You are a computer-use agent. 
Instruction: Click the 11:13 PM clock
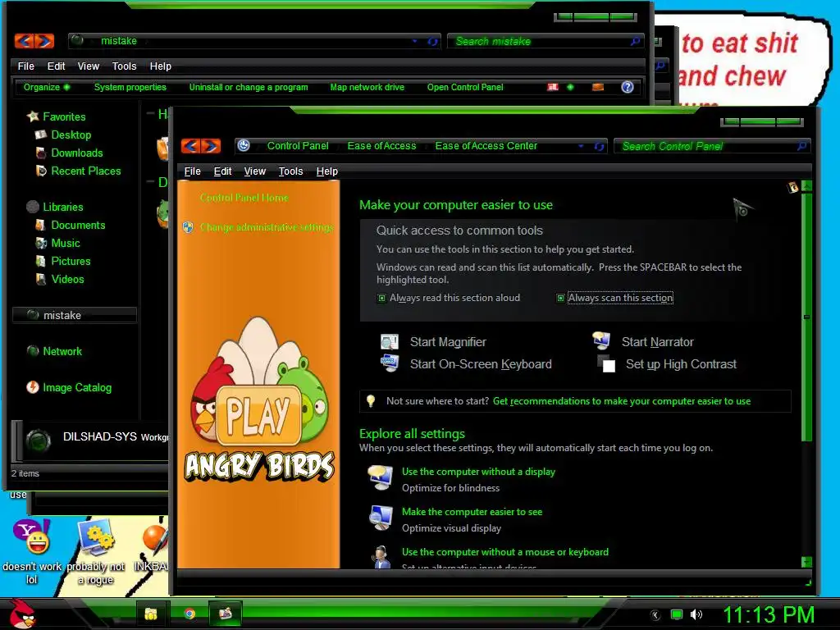point(769,614)
